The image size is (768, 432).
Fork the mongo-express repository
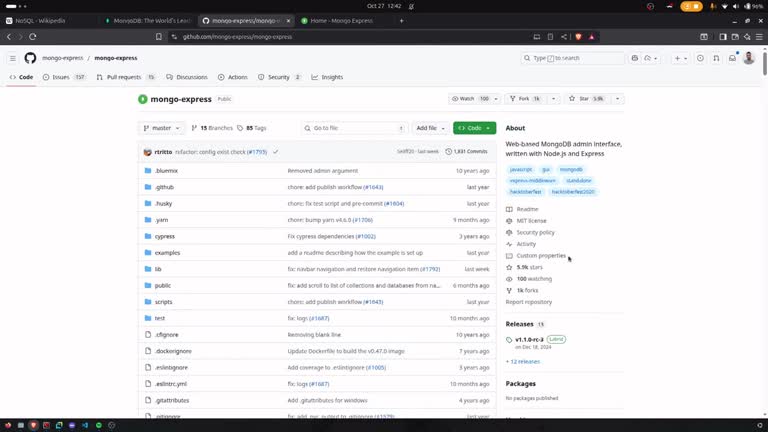(x=527, y=99)
